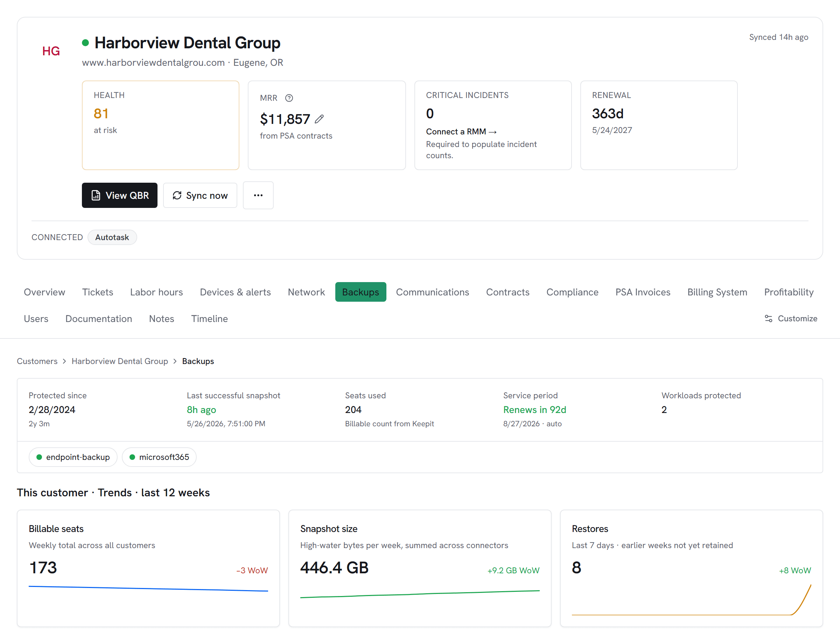The image size is (840, 630).
Task: Switch to Communications tab
Action: 433,292
